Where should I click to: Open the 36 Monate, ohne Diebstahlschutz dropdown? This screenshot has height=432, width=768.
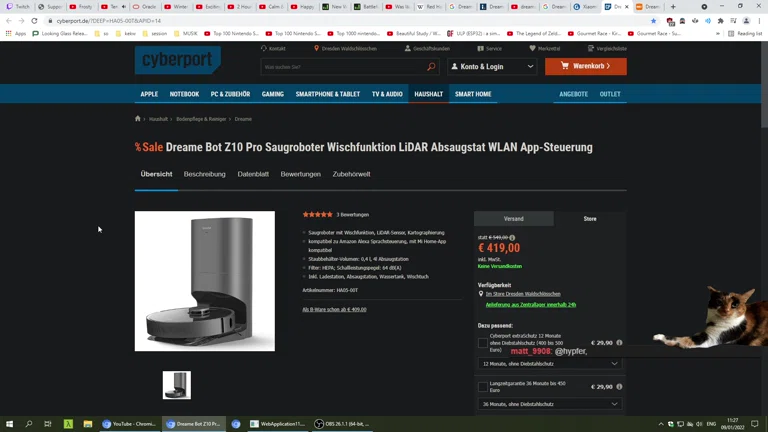(550, 404)
